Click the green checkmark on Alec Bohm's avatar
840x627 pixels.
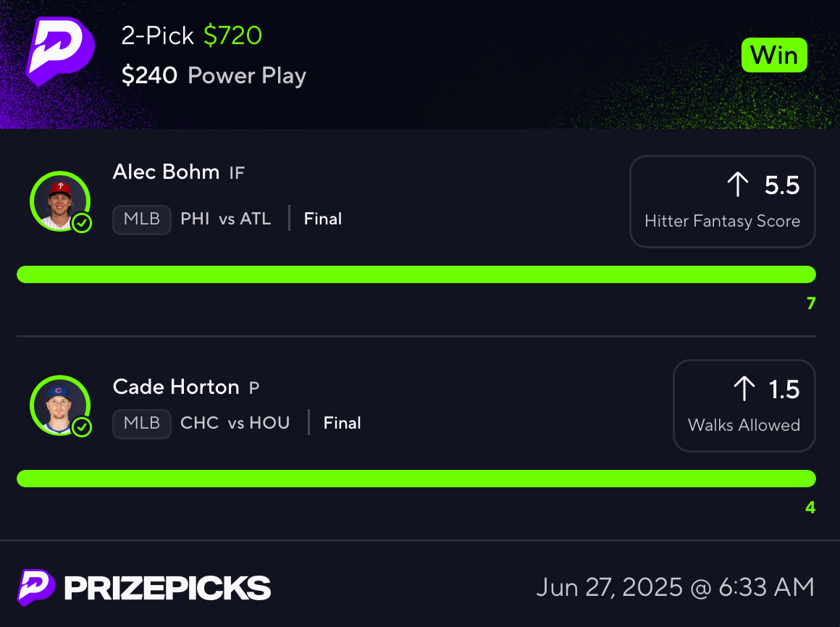pos(82,223)
